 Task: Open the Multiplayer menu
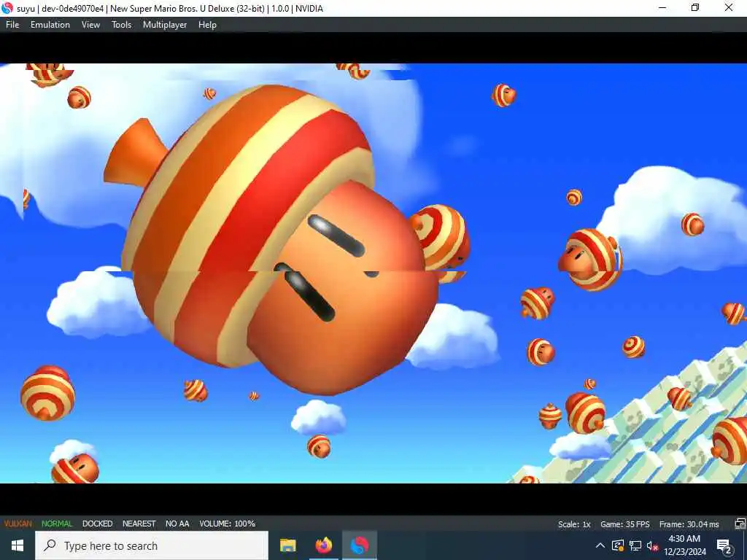pos(165,25)
